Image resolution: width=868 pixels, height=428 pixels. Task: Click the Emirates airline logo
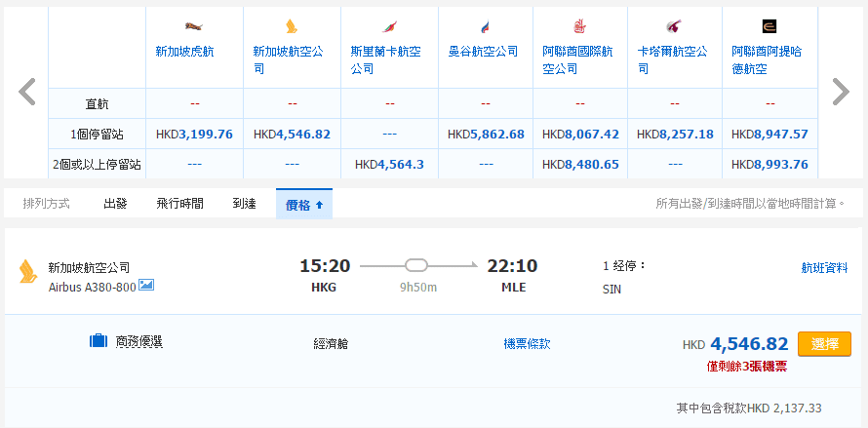tap(579, 26)
